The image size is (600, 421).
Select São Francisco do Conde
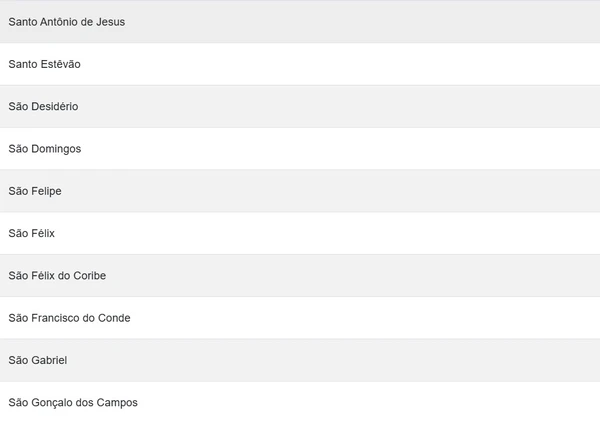[69, 318]
